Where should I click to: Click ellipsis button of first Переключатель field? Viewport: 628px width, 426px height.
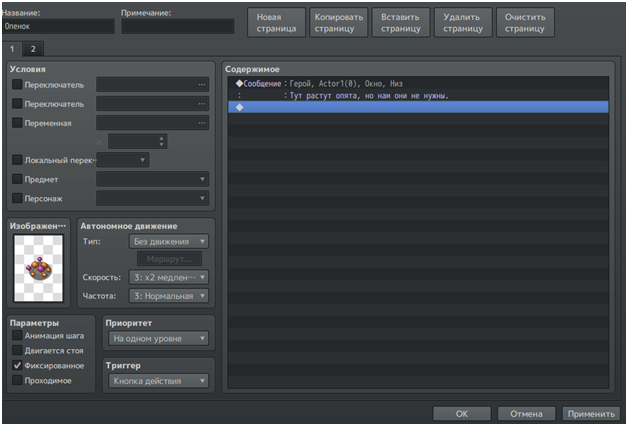(202, 85)
